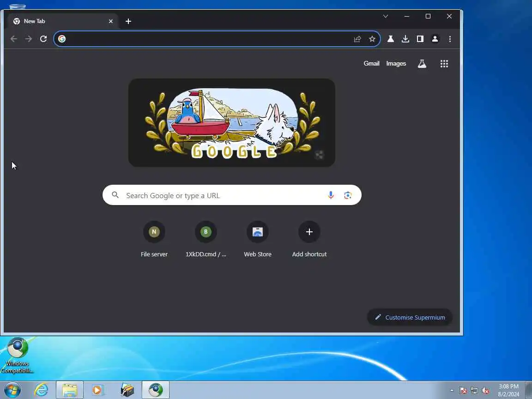The image size is (532, 399).
Task: Click the muted volume tray icon
Action: [485, 391]
